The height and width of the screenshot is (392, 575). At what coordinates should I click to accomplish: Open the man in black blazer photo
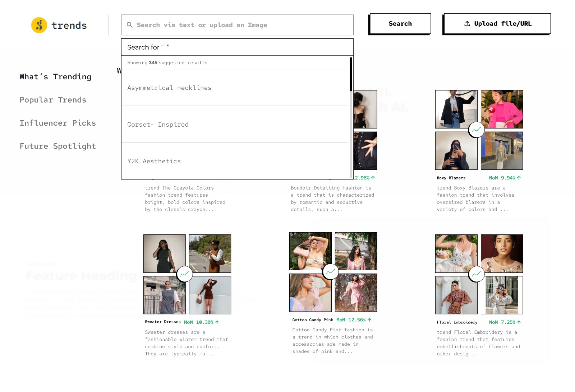[x=456, y=109]
